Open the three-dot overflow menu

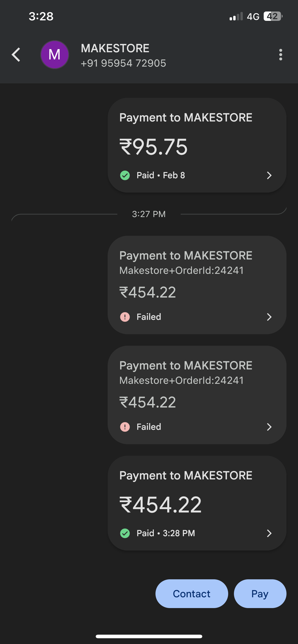[280, 54]
